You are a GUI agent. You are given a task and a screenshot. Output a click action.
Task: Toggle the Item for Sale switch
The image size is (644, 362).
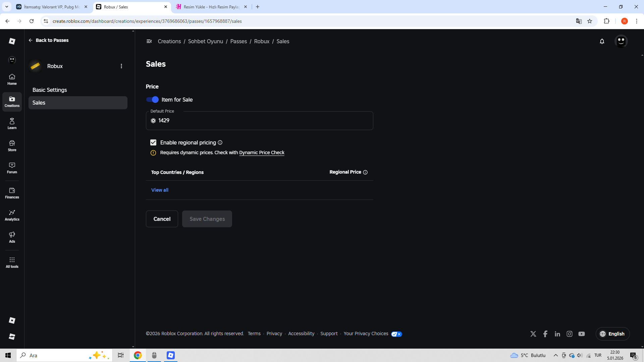click(152, 100)
